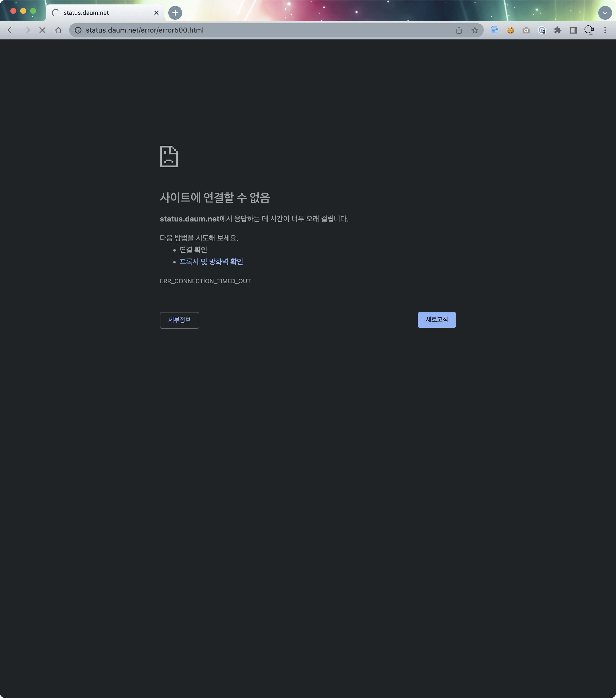Click the cookie extension icon
616x698 pixels.
pyautogui.click(x=510, y=30)
